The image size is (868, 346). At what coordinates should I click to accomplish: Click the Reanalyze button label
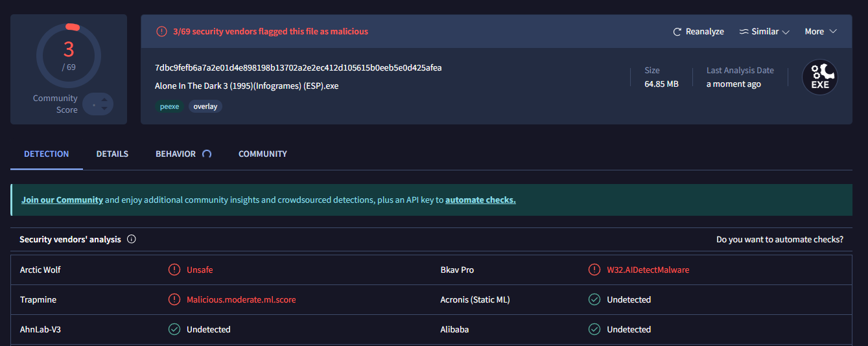pyautogui.click(x=705, y=32)
